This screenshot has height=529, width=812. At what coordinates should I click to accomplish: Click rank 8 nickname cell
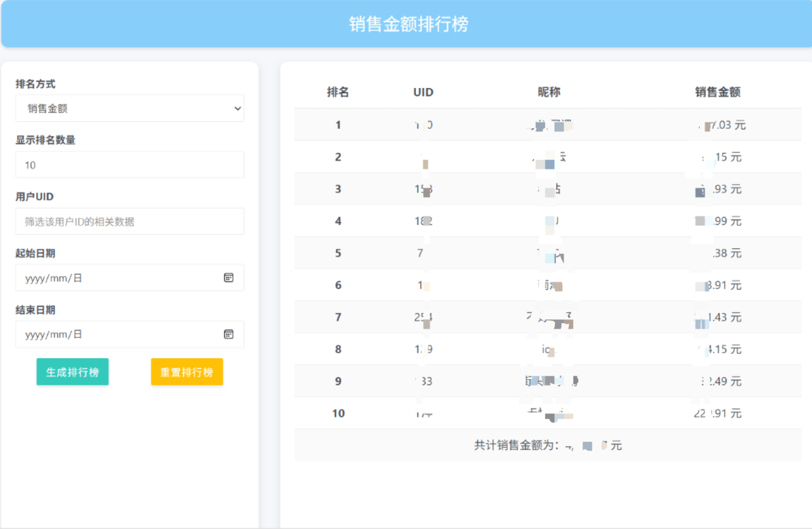click(x=548, y=349)
